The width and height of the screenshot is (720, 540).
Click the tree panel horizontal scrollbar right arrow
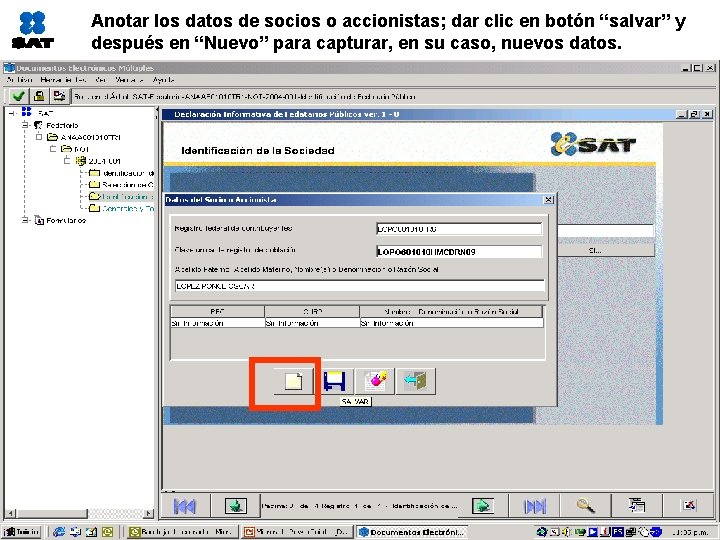click(149, 513)
